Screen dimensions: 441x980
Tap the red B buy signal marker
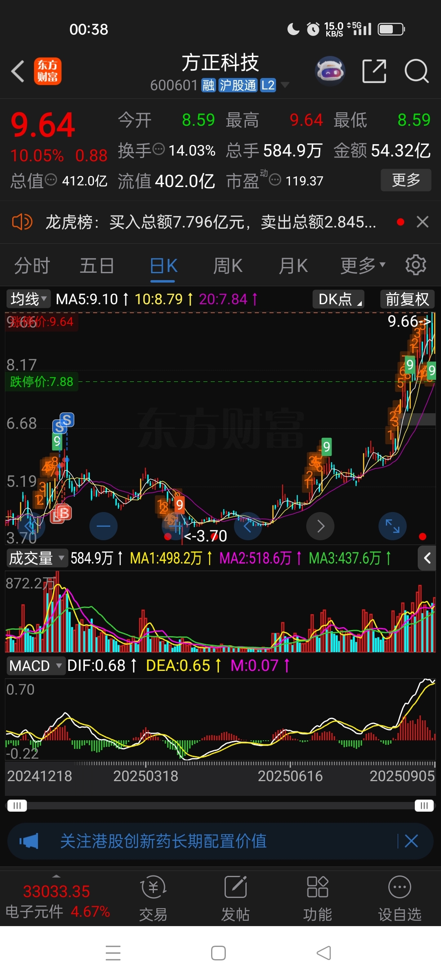coord(64,512)
